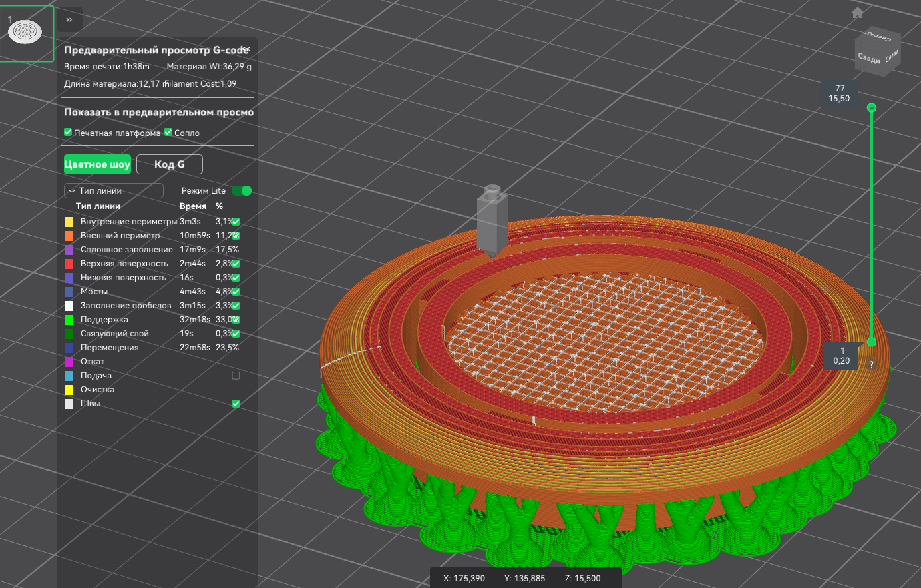
Task: Uncheck the 'Сопло' checkbox
Action: pos(168,133)
